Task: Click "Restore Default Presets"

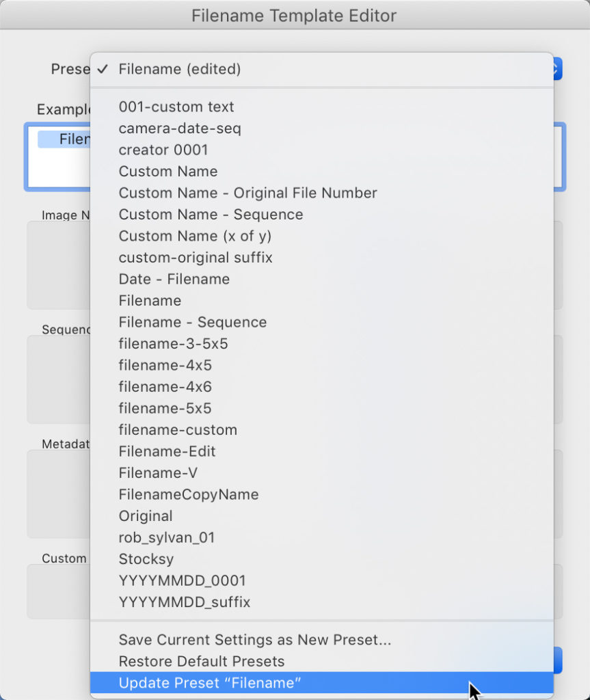Action: [x=201, y=662]
